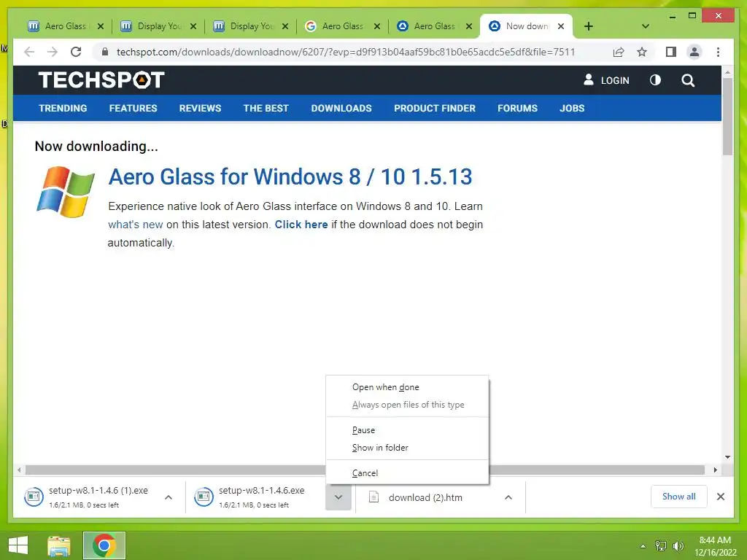Open the REVIEWS nav item
This screenshot has width=747, height=560.
click(x=200, y=108)
